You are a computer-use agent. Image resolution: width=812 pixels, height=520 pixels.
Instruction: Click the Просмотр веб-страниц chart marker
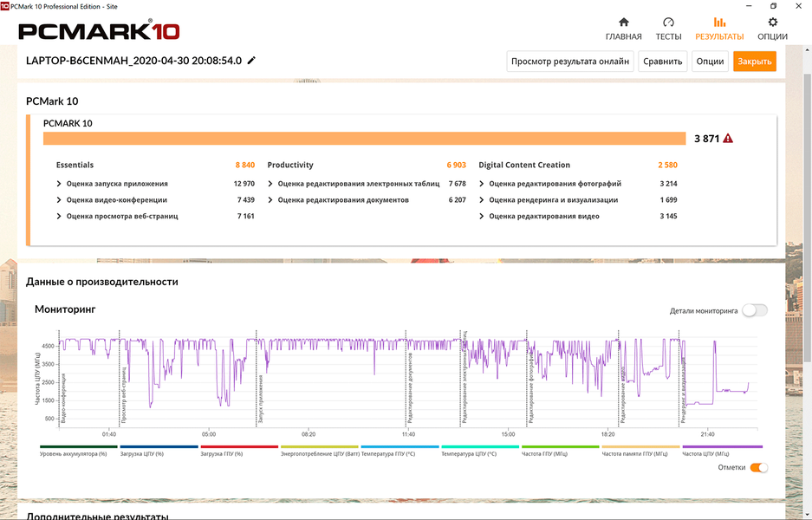tap(124, 395)
